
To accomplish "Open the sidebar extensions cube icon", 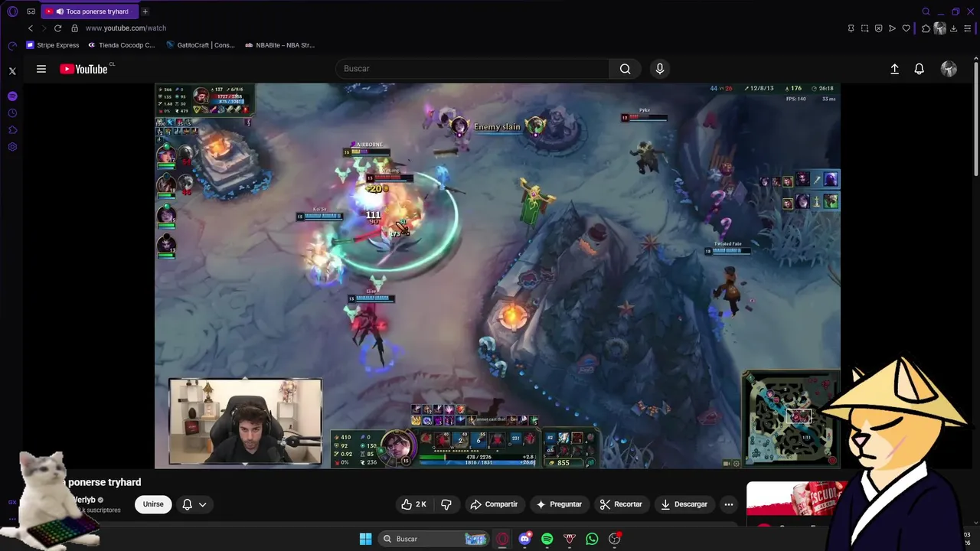I will [12, 130].
